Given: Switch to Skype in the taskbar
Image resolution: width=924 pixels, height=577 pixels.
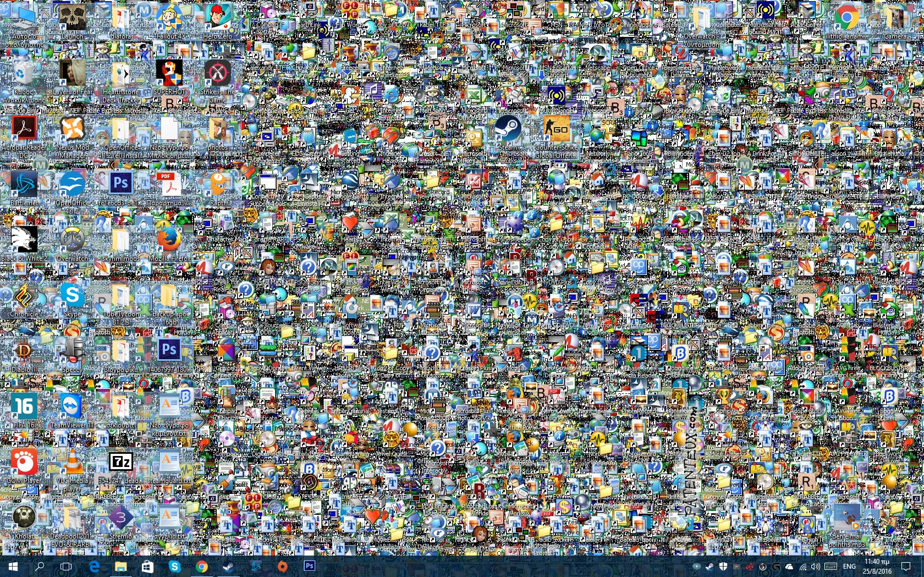Looking at the screenshot, I should [x=174, y=566].
